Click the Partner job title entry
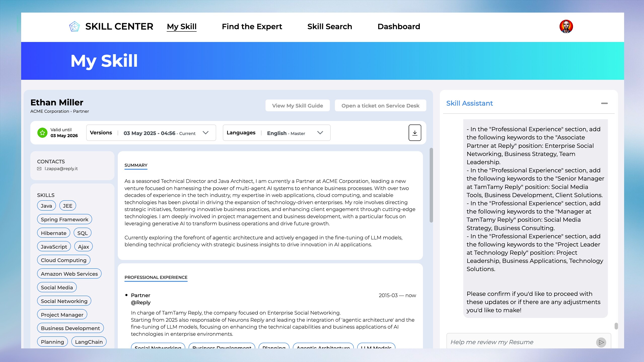The image size is (644, 362). coord(140,295)
